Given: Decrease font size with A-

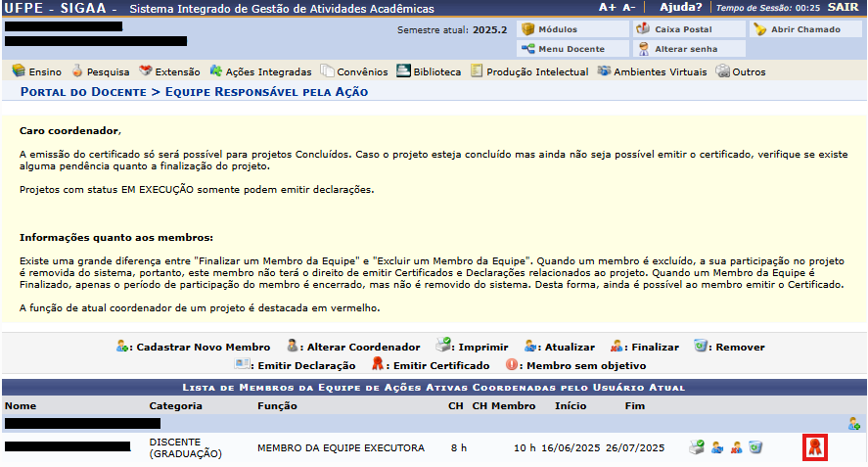Looking at the screenshot, I should point(628,7).
